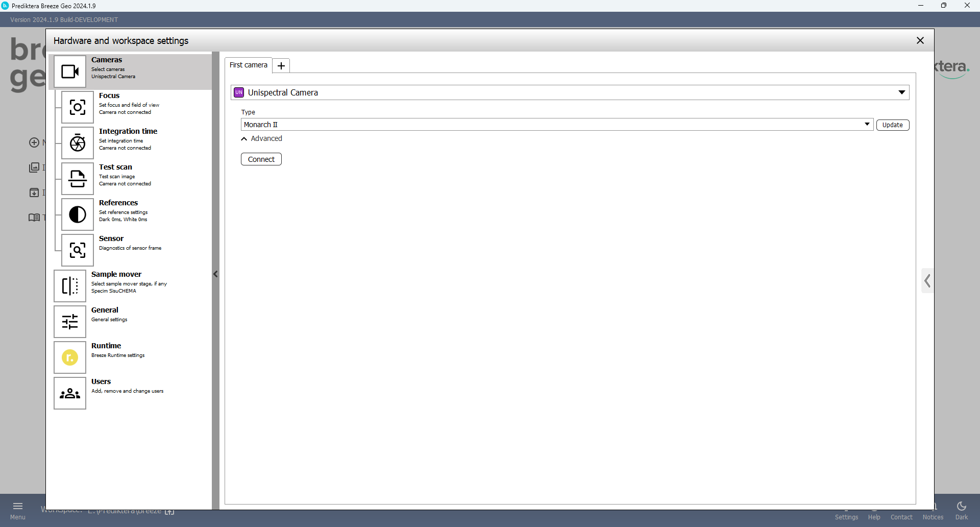Viewport: 980px width, 527px height.
Task: Open General settings sliders icon
Action: click(x=70, y=322)
